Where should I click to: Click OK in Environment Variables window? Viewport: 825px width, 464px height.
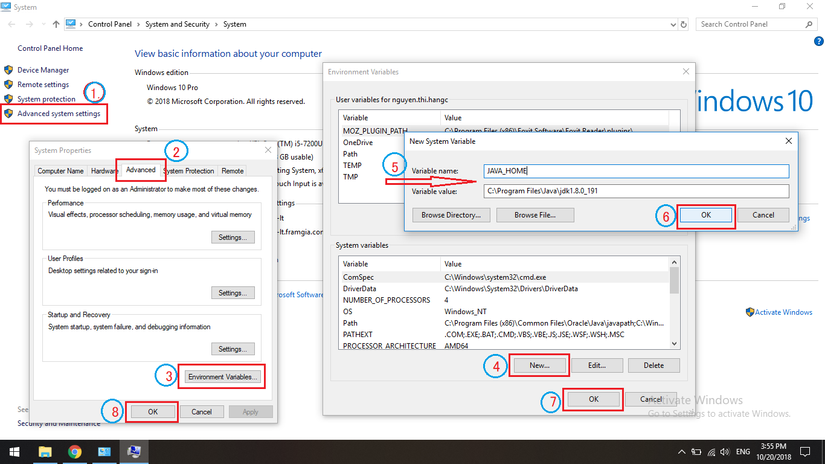[593, 399]
